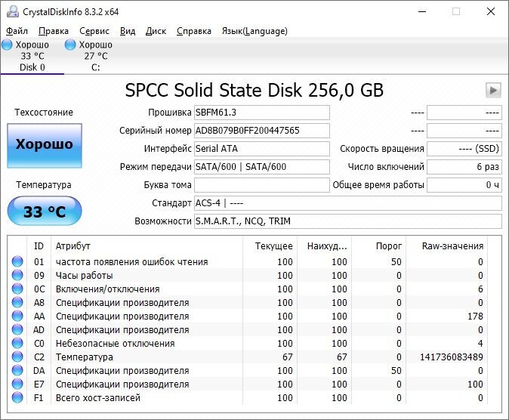Image resolution: width=509 pixels, height=420 pixels.
Task: Click the Disk 0 blue status orb
Action: click(7, 45)
